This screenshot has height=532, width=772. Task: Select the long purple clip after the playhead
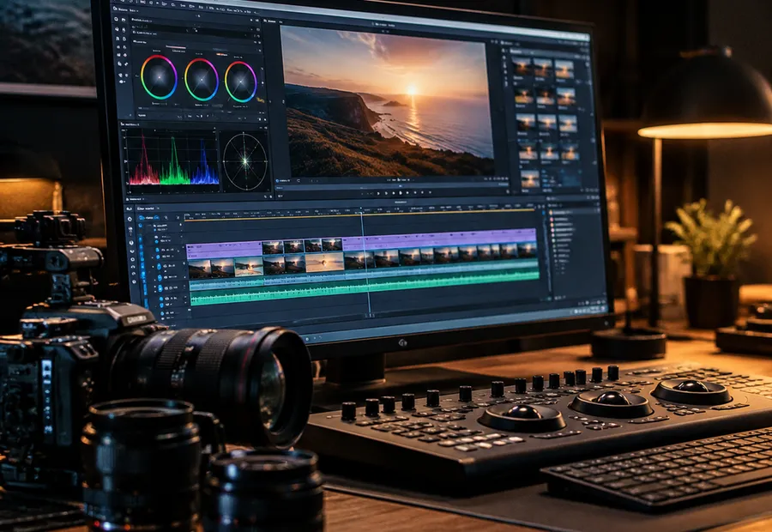[439, 239]
